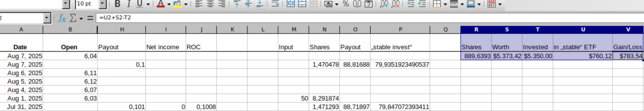Select cell showing 889,6393
This screenshot has width=644, height=111.
pos(476,56)
